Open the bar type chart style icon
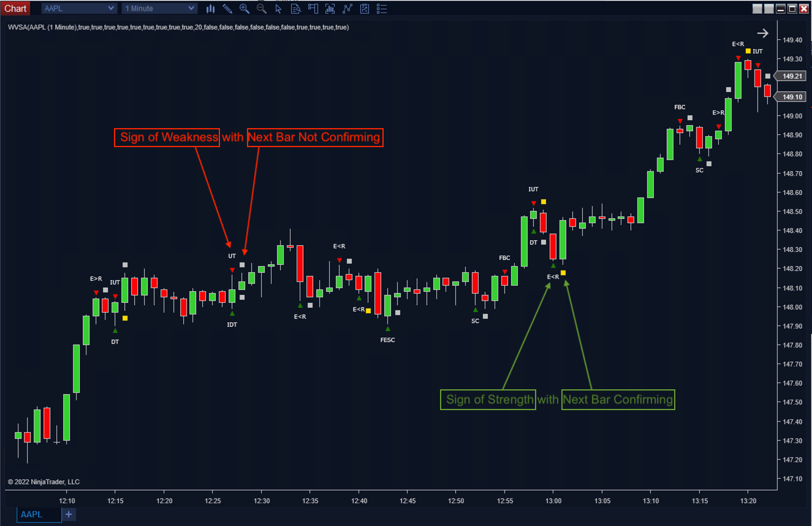The height and width of the screenshot is (526, 812). click(x=211, y=9)
